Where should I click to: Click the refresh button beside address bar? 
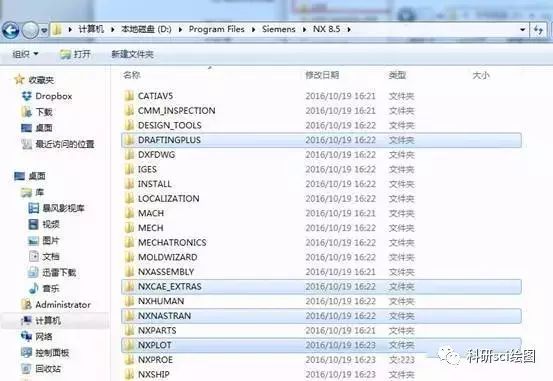pos(539,30)
